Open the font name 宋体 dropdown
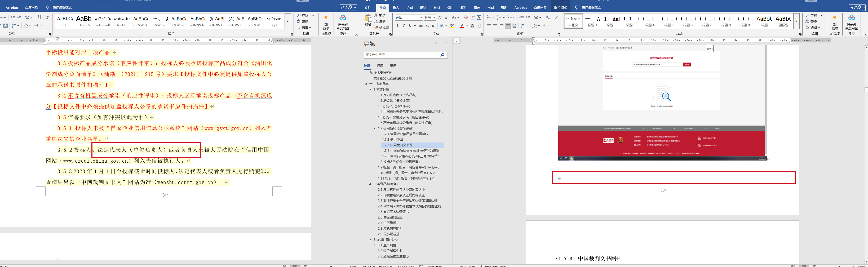 point(421,17)
